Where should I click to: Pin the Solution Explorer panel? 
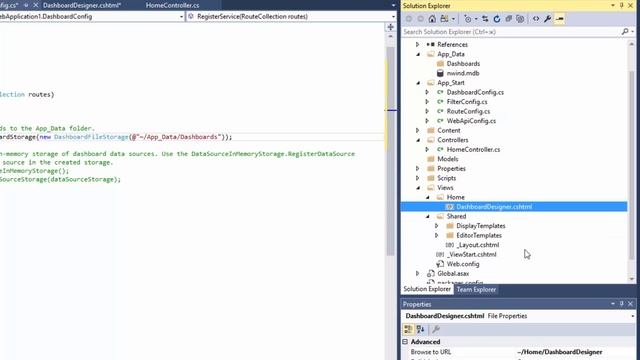point(622,6)
